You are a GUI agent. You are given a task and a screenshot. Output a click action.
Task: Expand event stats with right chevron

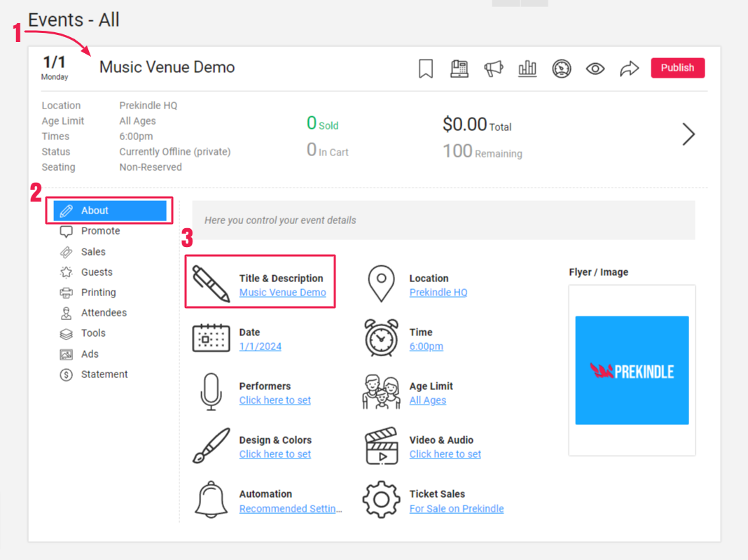pyautogui.click(x=688, y=134)
